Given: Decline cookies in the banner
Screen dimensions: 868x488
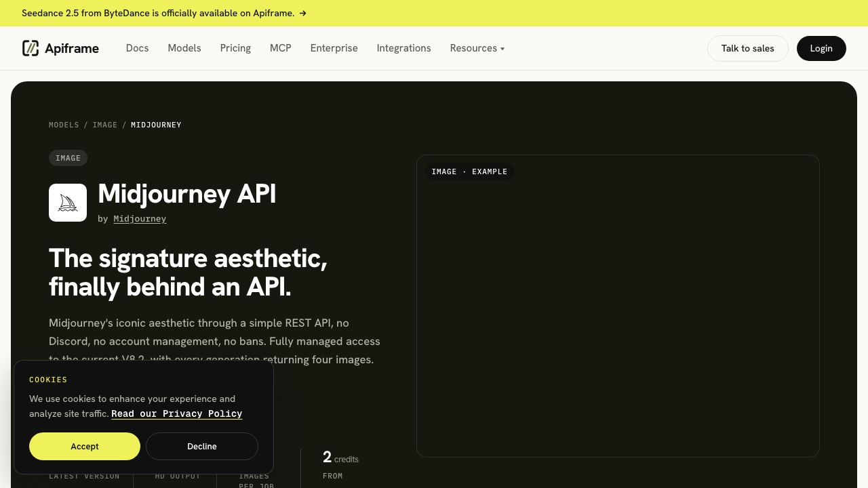Looking at the screenshot, I should tap(202, 446).
